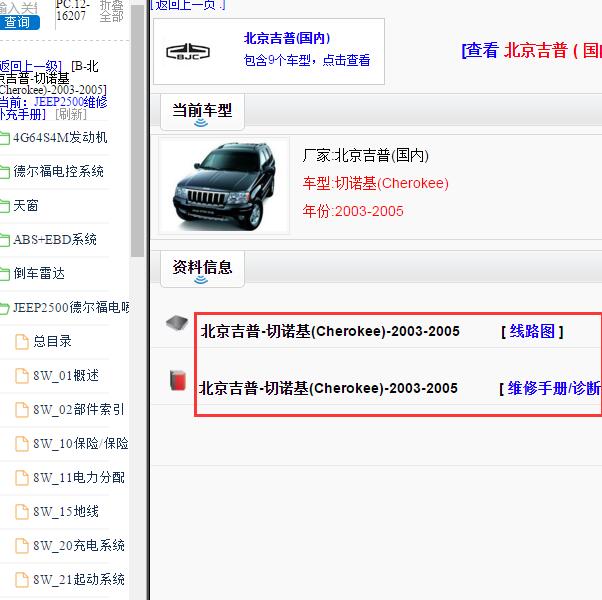Click the 车型:切诺基(Cherokee) text

[375, 183]
